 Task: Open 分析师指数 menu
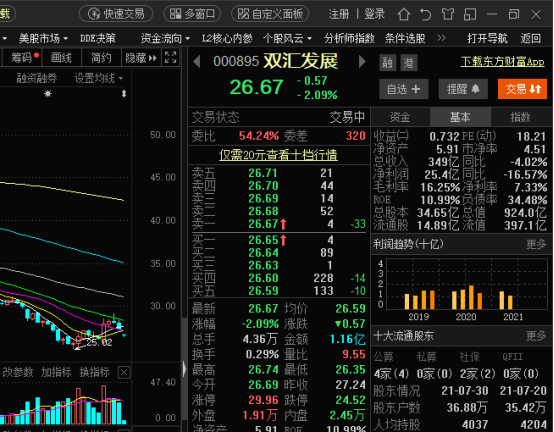(349, 38)
